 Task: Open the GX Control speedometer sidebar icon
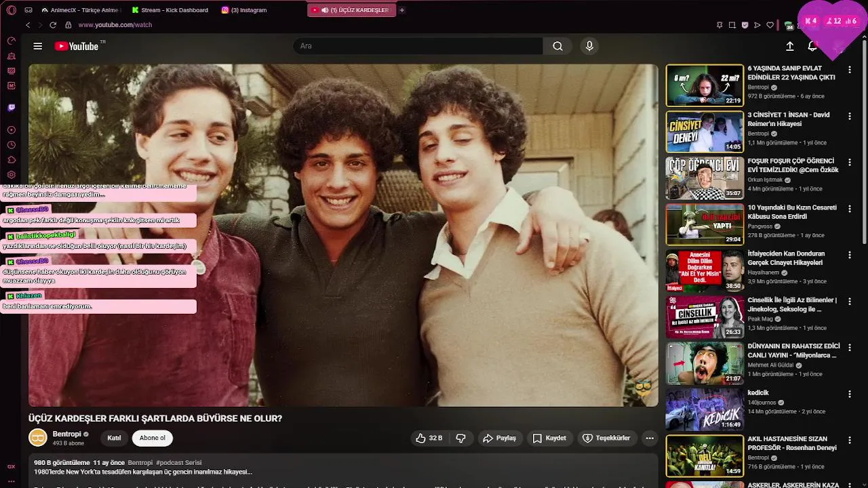11,41
